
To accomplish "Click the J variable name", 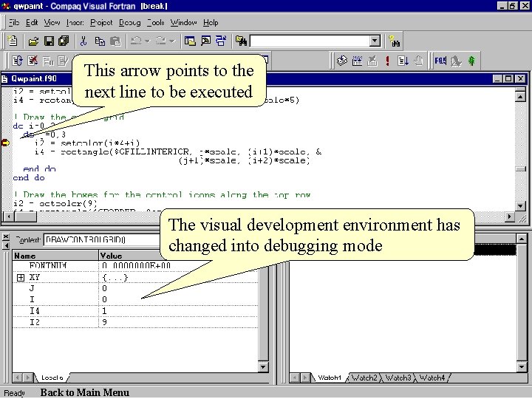I will coord(32,288).
